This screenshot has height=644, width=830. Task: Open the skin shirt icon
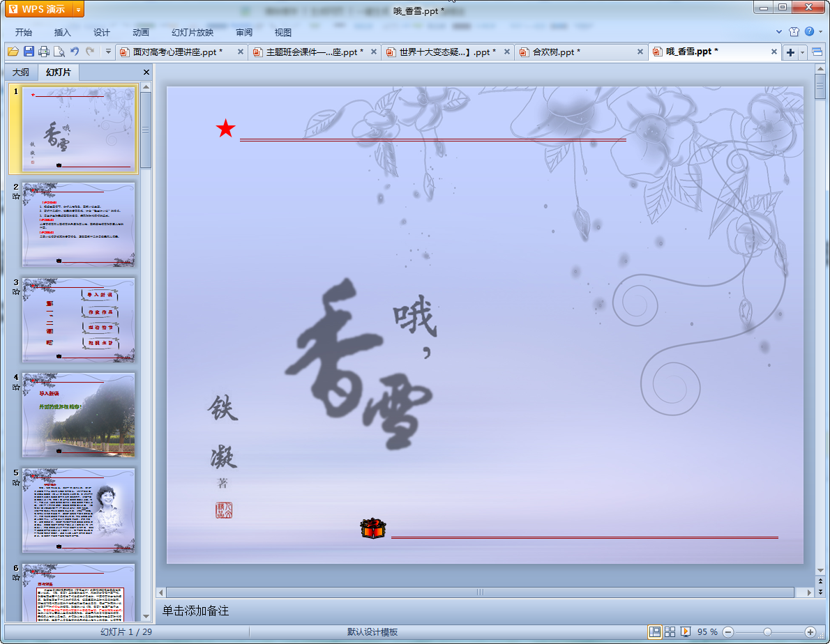[794, 32]
